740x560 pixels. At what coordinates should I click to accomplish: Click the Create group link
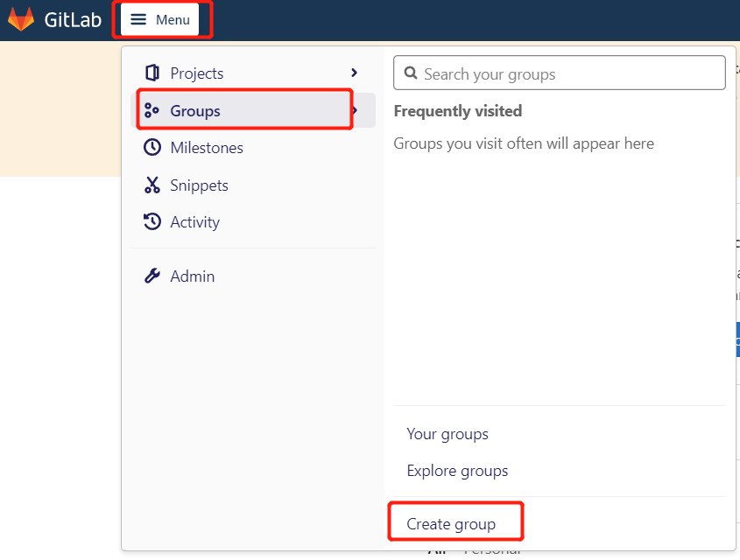[451, 524]
